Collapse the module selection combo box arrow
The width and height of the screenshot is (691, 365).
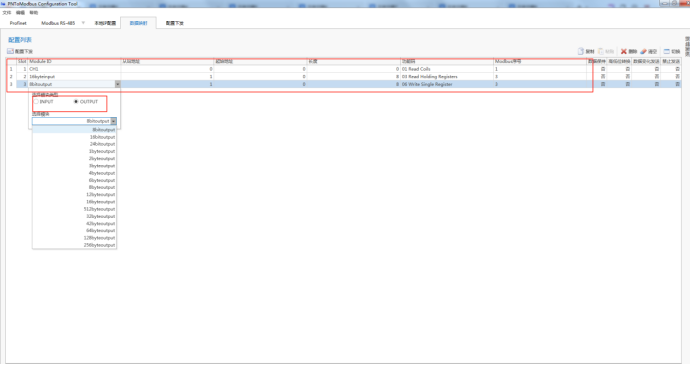pyautogui.click(x=114, y=121)
